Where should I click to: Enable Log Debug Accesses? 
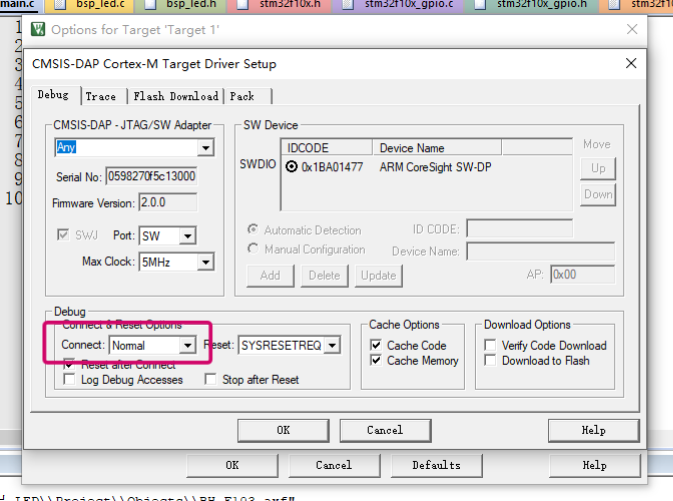click(x=69, y=380)
